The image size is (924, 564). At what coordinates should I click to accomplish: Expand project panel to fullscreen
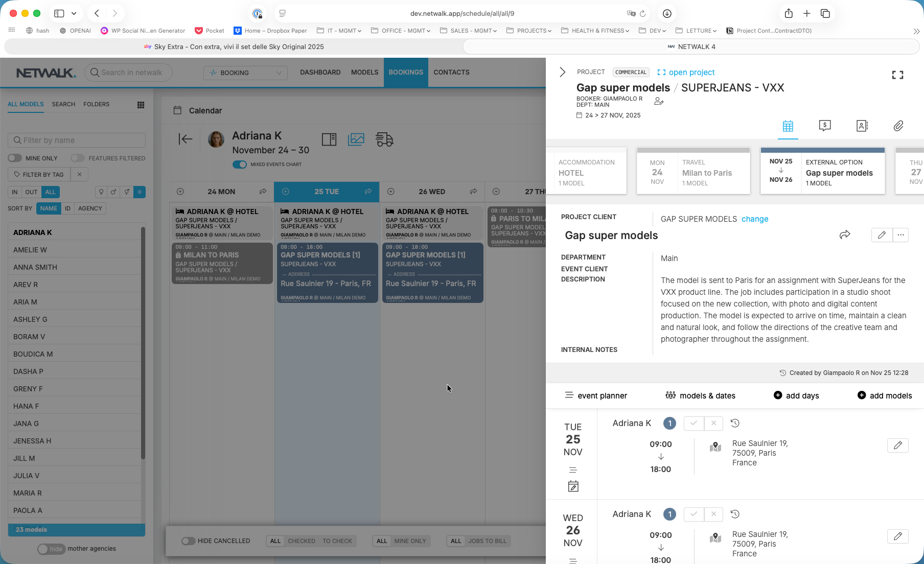[x=897, y=75]
